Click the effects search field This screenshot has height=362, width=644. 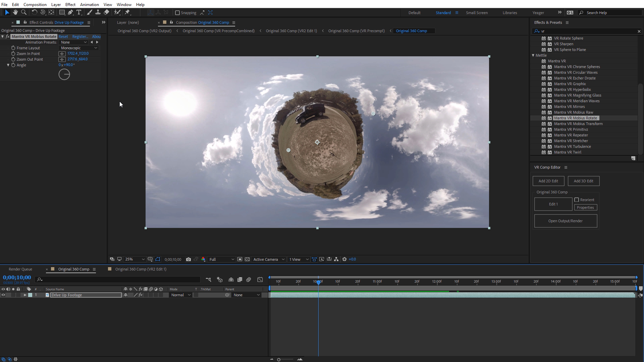pyautogui.click(x=587, y=31)
